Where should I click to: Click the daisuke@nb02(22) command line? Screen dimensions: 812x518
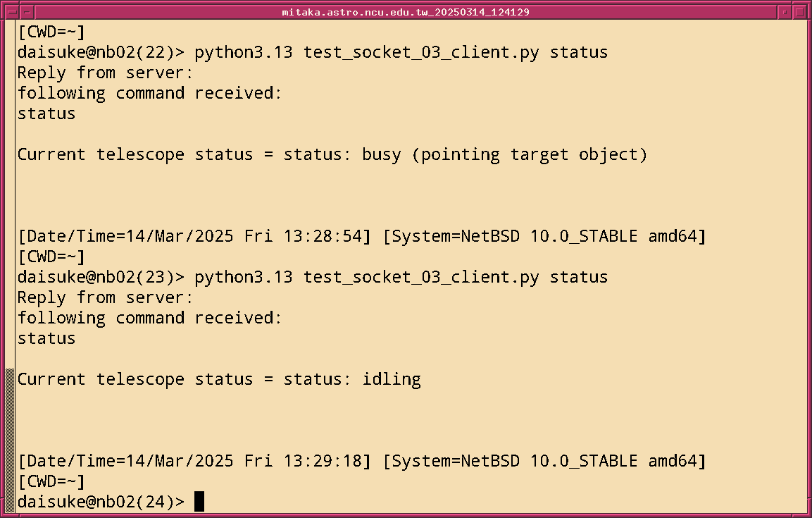click(x=313, y=52)
